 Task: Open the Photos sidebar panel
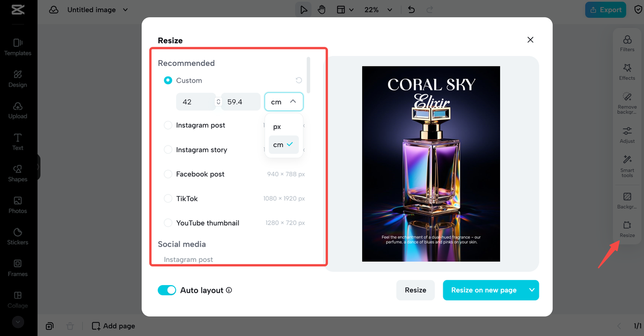tap(18, 205)
